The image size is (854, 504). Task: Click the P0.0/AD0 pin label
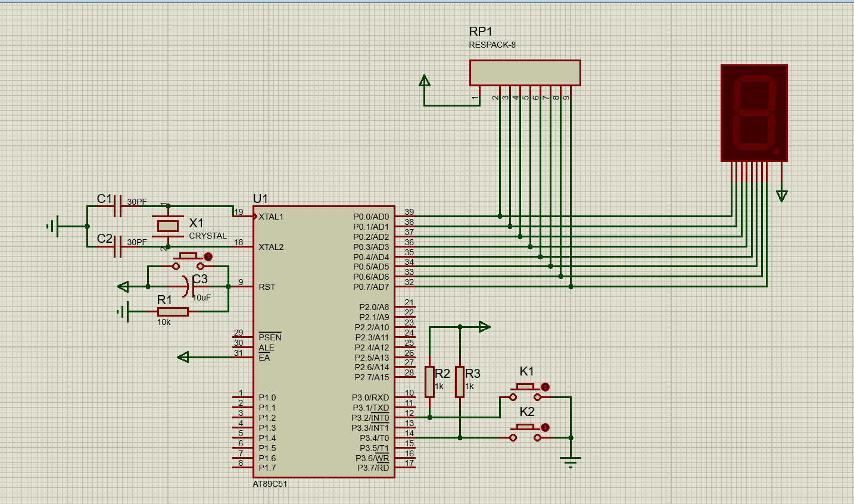point(371,217)
